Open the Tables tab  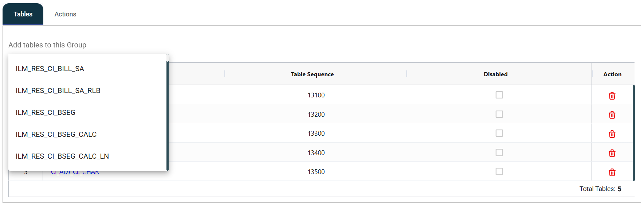pyautogui.click(x=23, y=14)
